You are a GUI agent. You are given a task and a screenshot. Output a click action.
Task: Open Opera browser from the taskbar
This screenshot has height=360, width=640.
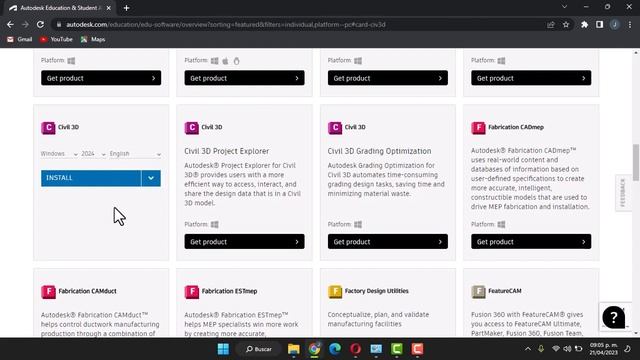[x=356, y=349]
